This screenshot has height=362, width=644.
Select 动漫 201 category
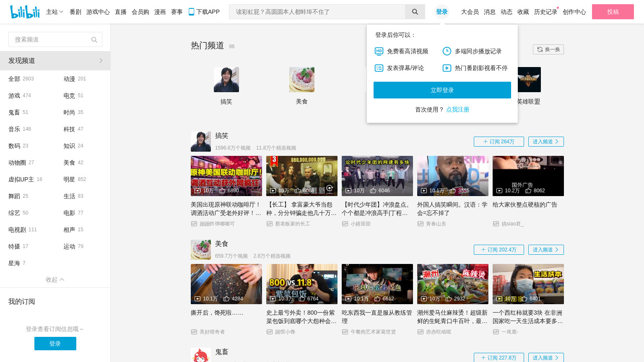(x=75, y=79)
